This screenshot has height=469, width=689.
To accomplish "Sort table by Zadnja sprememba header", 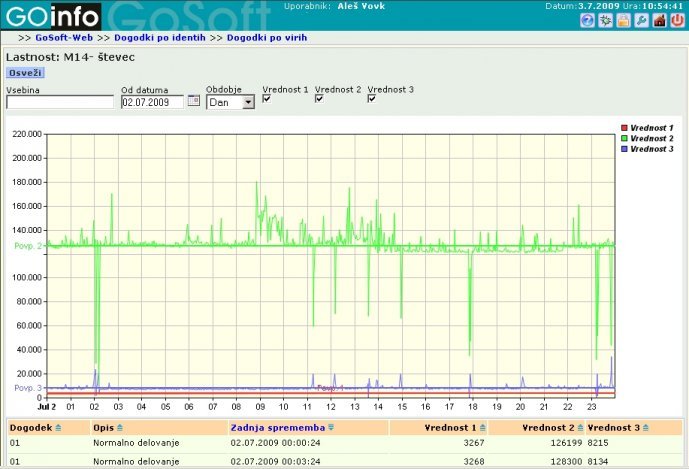I will tap(277, 427).
